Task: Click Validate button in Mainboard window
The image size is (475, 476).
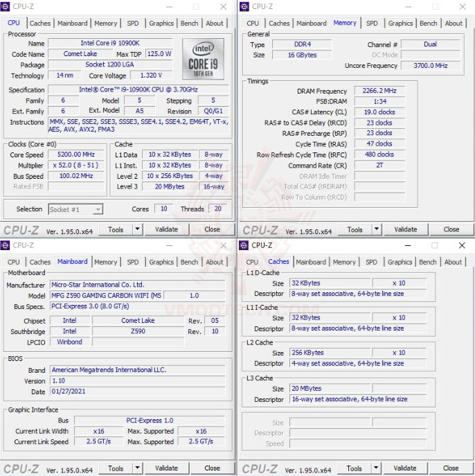Action: (x=166, y=468)
